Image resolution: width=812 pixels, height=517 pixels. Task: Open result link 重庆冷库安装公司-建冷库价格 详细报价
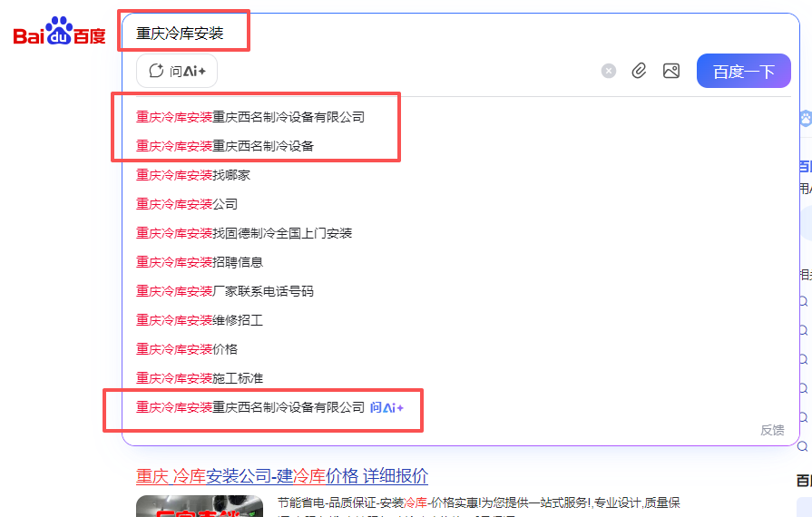pos(282,476)
